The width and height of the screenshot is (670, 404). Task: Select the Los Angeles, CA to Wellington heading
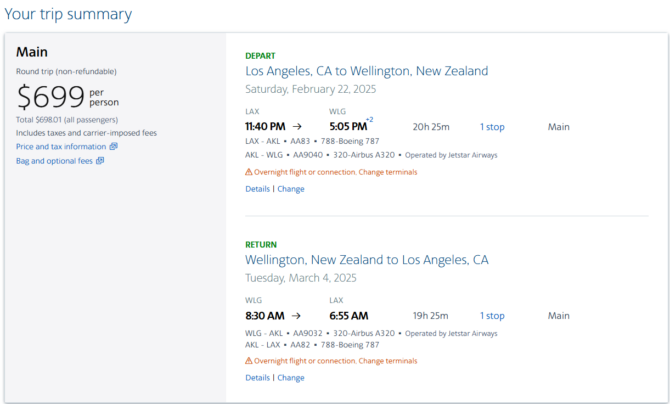tap(367, 71)
